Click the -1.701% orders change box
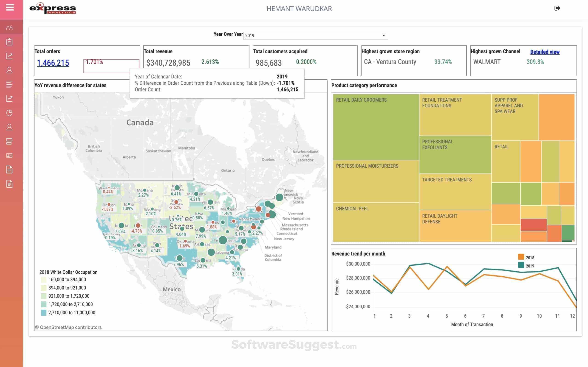The width and height of the screenshot is (588, 367). coord(111,66)
